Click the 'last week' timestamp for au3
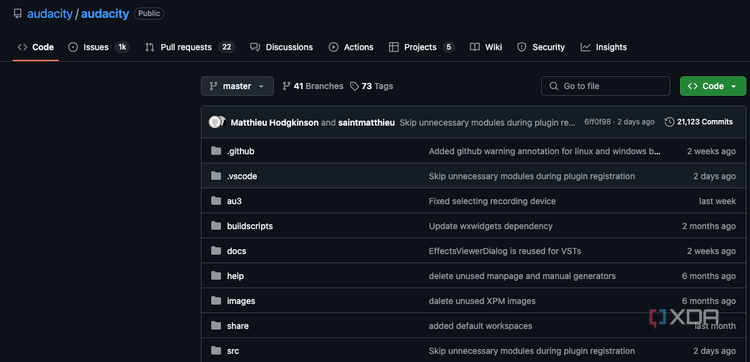Image resolution: width=750 pixels, height=362 pixels. tap(717, 201)
